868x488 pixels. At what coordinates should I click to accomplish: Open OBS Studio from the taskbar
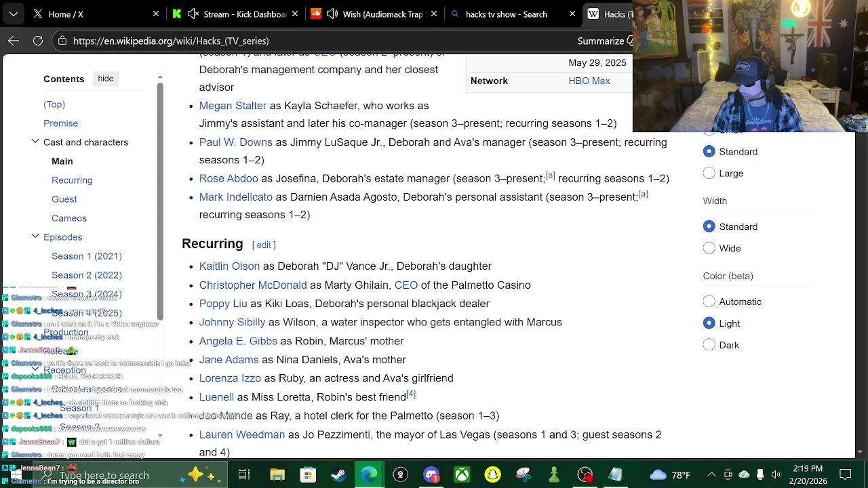pyautogui.click(x=585, y=474)
